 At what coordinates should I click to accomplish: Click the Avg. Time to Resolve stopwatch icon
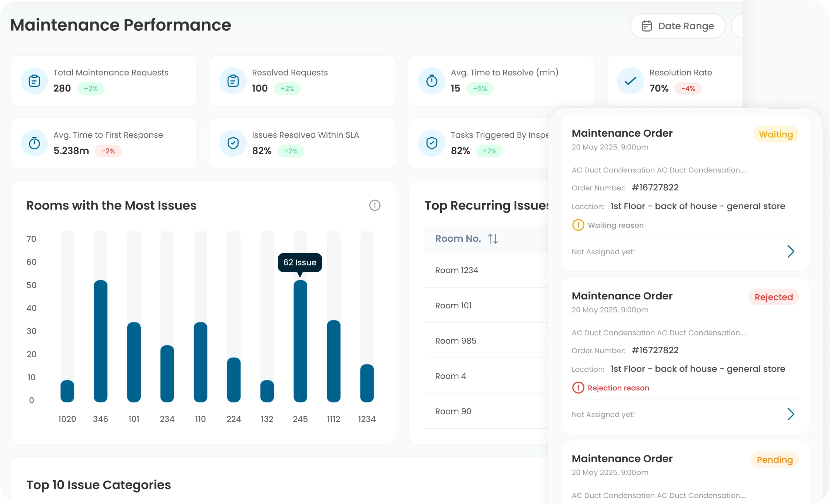tap(432, 81)
